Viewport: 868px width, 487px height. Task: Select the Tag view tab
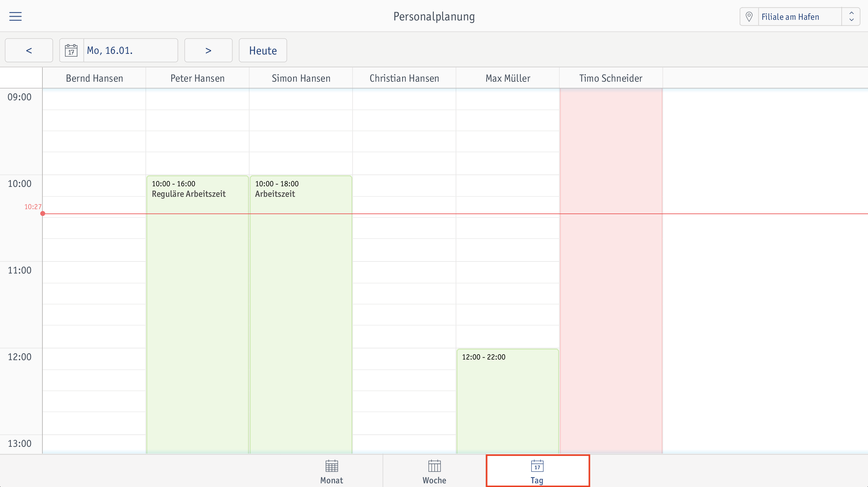point(537,472)
